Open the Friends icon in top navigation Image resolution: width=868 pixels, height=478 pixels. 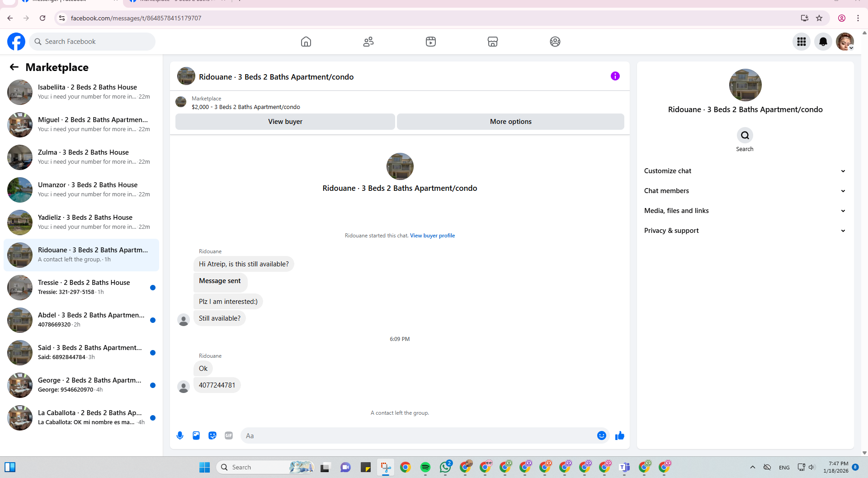(x=368, y=42)
